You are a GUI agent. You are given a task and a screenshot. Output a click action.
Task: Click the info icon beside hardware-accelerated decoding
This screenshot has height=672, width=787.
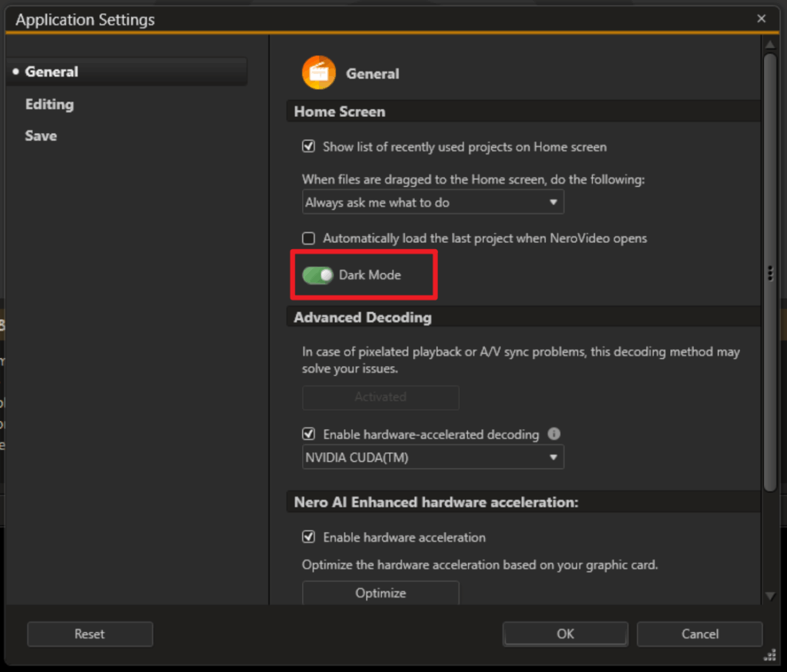click(x=554, y=434)
